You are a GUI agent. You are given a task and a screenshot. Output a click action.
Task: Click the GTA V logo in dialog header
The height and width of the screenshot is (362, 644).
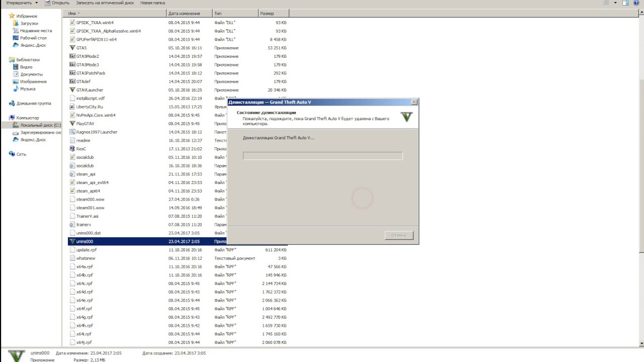click(406, 117)
